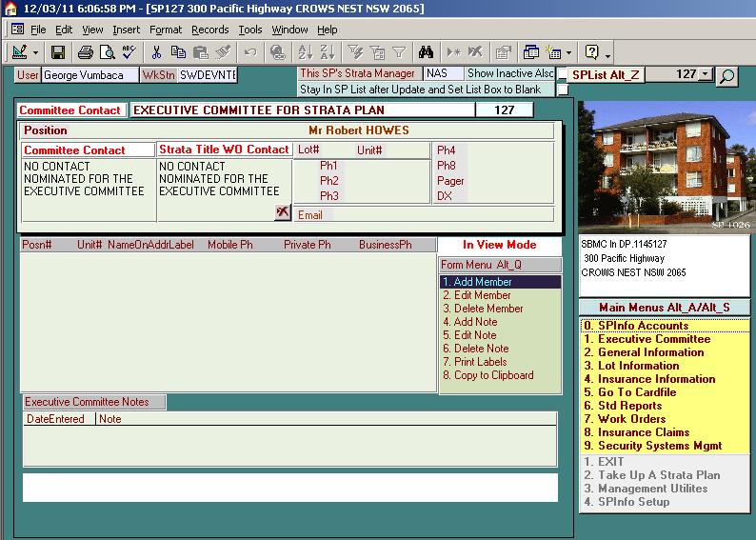Toggle the Stay In SP List checkbox
Screen dimensions: 756x540
563,90
